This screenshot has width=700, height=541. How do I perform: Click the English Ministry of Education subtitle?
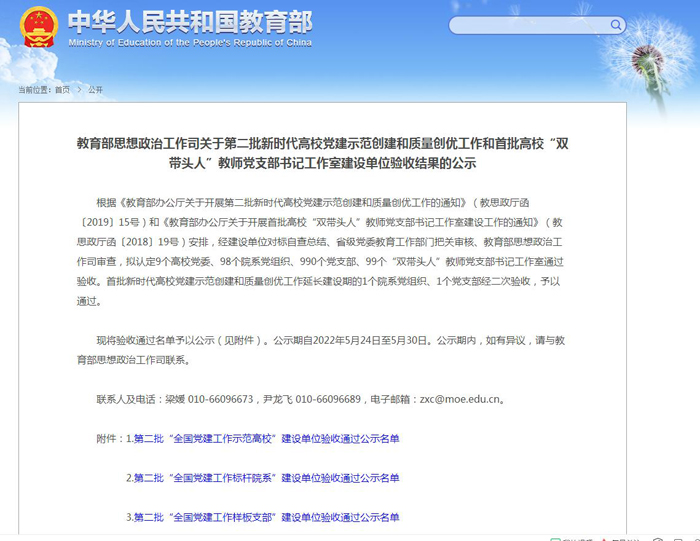coord(190,43)
